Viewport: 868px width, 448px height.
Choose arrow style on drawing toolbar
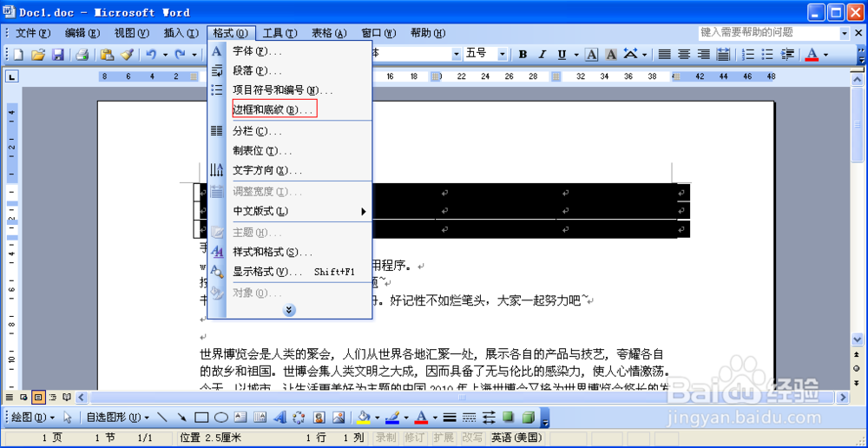pyautogui.click(x=488, y=417)
